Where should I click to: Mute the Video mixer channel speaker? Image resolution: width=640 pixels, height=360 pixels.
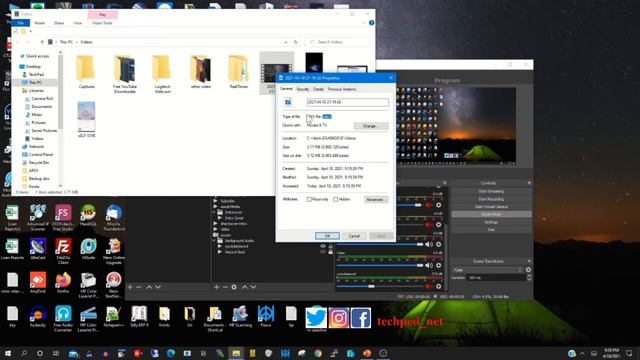429,265
